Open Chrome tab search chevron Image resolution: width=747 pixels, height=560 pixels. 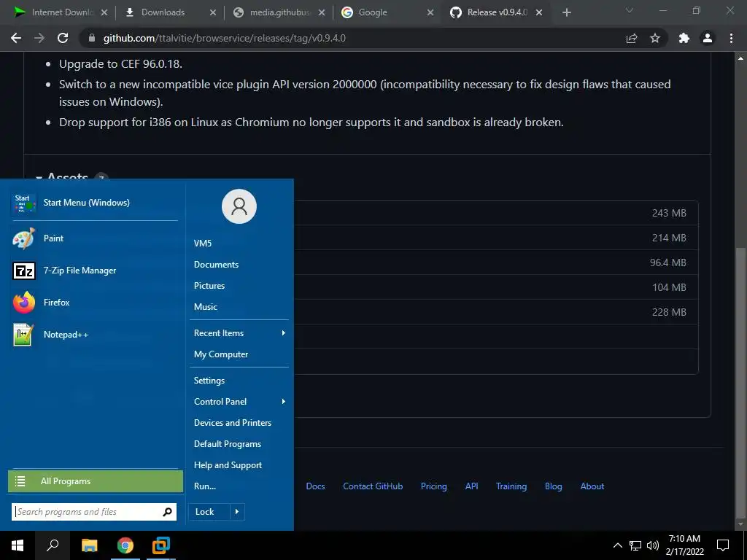(x=630, y=10)
